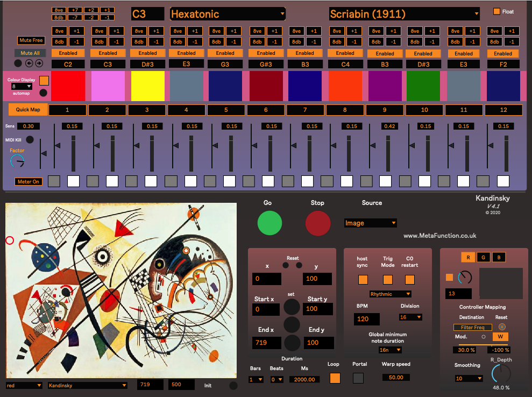Open the Rhythmic mode dropdown
This screenshot has height=397, width=532.
coord(390,294)
